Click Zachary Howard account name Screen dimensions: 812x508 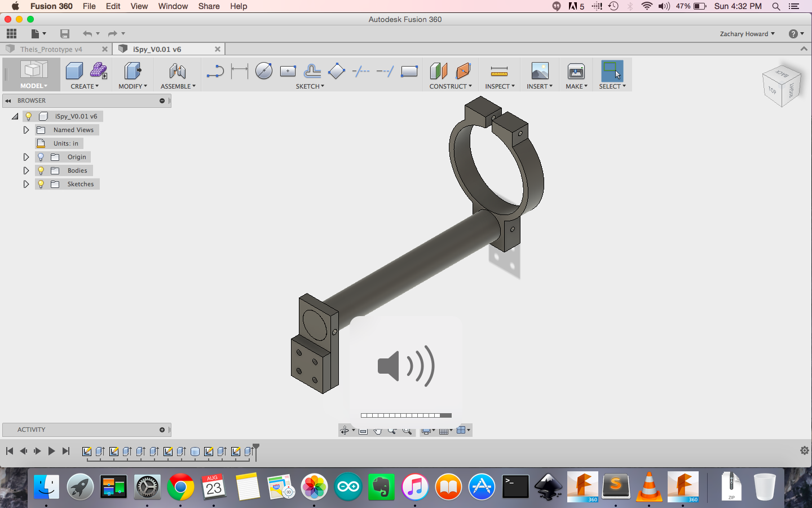743,34
